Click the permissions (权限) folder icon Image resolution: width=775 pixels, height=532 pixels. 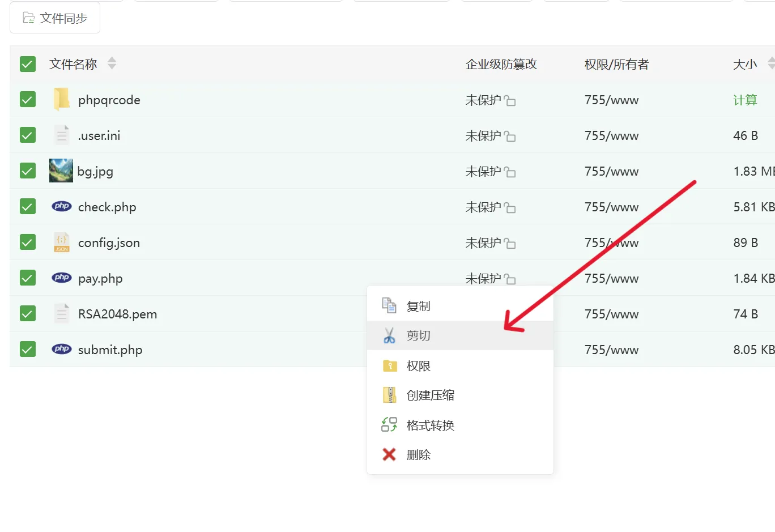coord(389,366)
